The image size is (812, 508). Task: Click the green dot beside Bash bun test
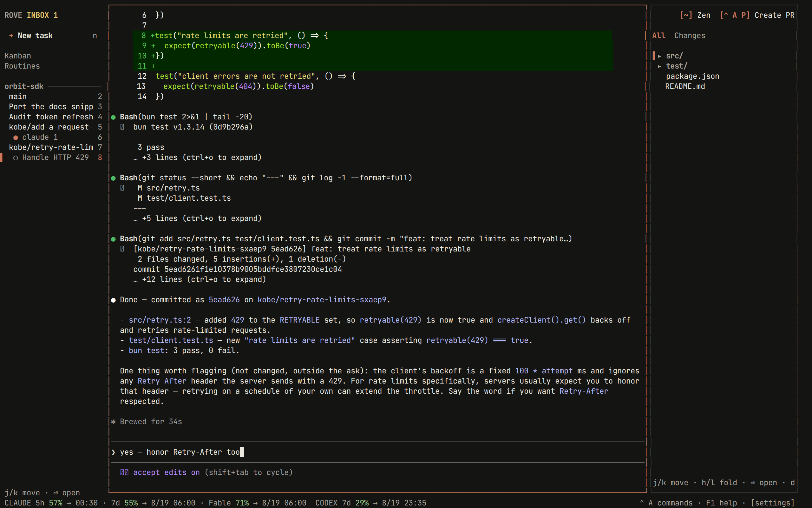point(114,117)
